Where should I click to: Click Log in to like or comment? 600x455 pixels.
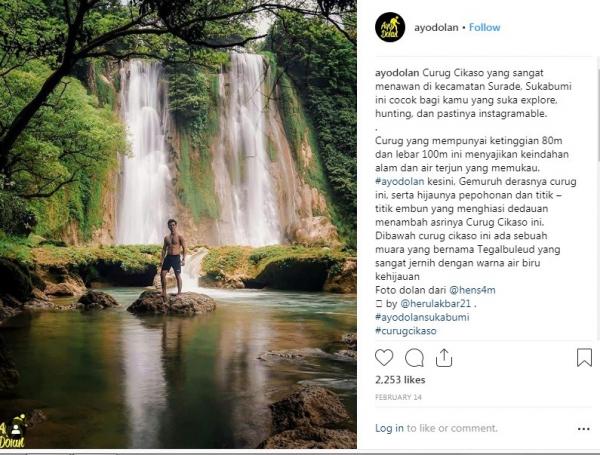390,428
